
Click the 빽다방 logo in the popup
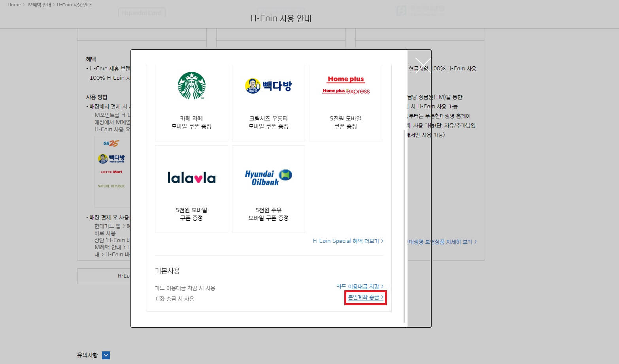click(x=268, y=86)
